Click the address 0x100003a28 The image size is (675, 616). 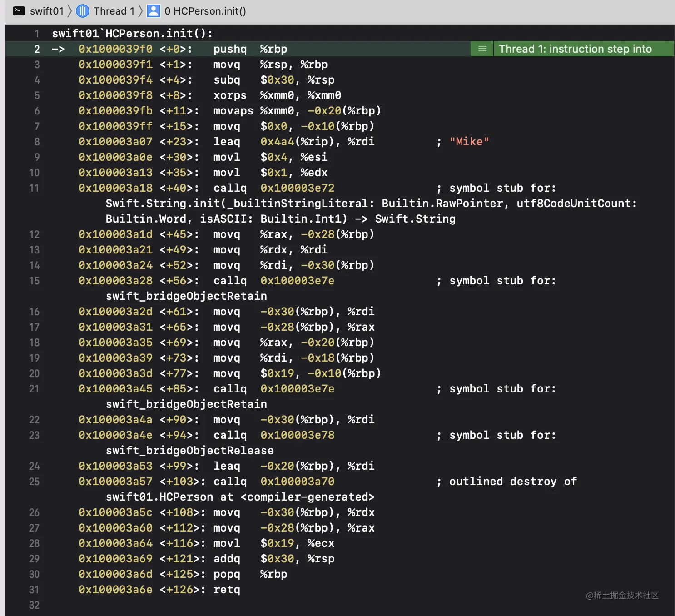click(x=115, y=281)
